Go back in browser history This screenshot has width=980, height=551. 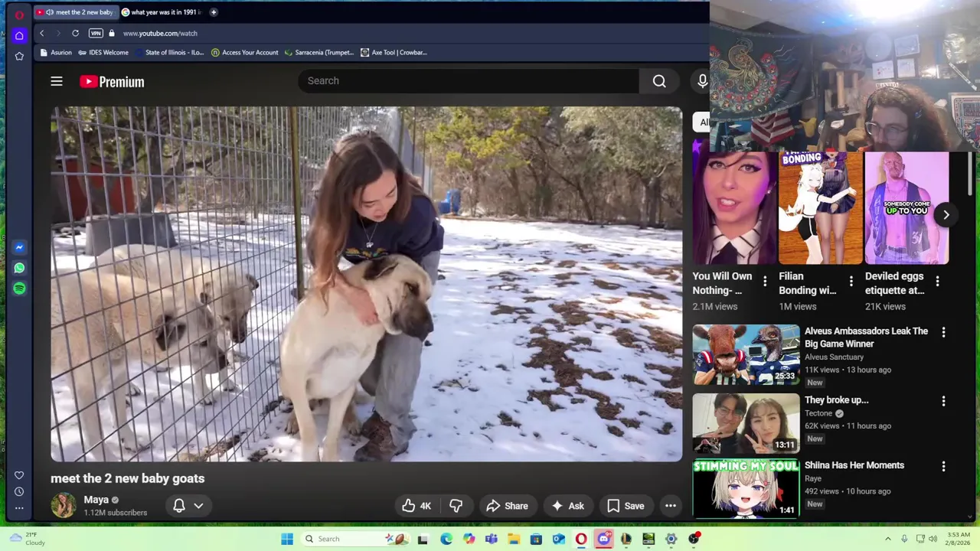coord(42,34)
